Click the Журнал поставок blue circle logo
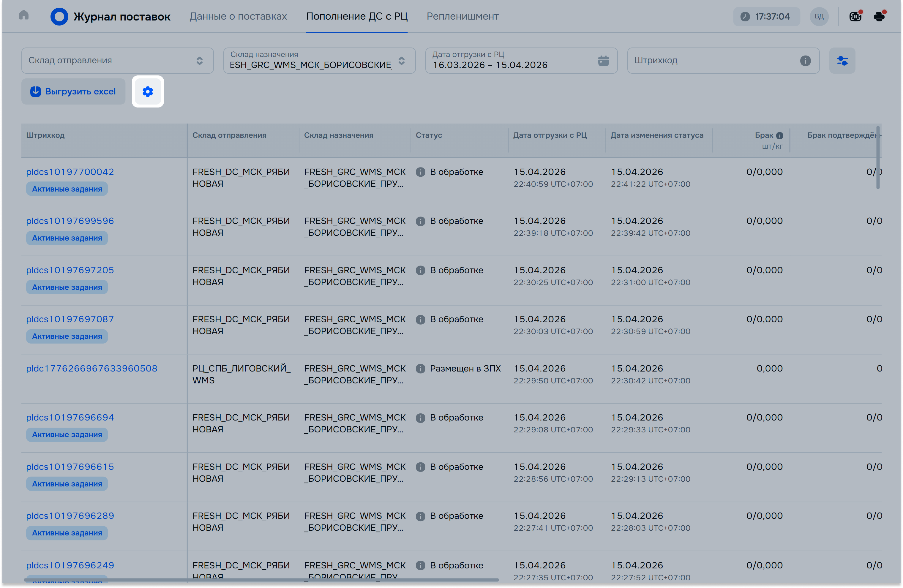The image size is (903, 588). [59, 17]
